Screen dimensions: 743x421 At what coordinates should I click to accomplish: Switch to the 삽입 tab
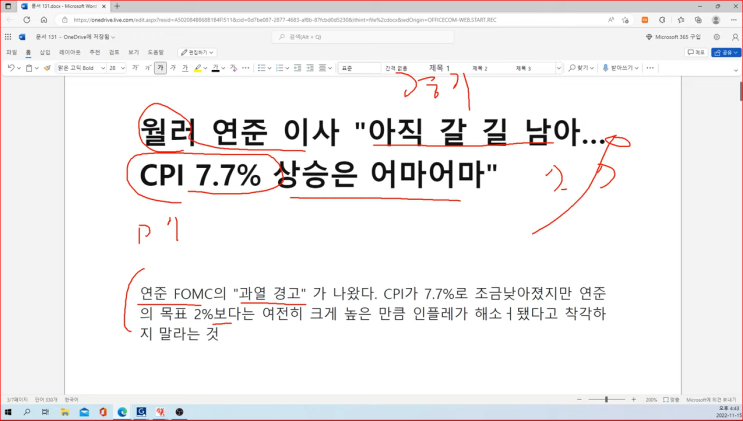coord(45,52)
